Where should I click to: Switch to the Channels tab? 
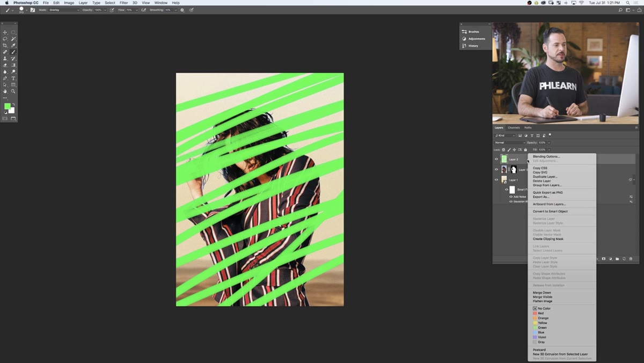[514, 128]
